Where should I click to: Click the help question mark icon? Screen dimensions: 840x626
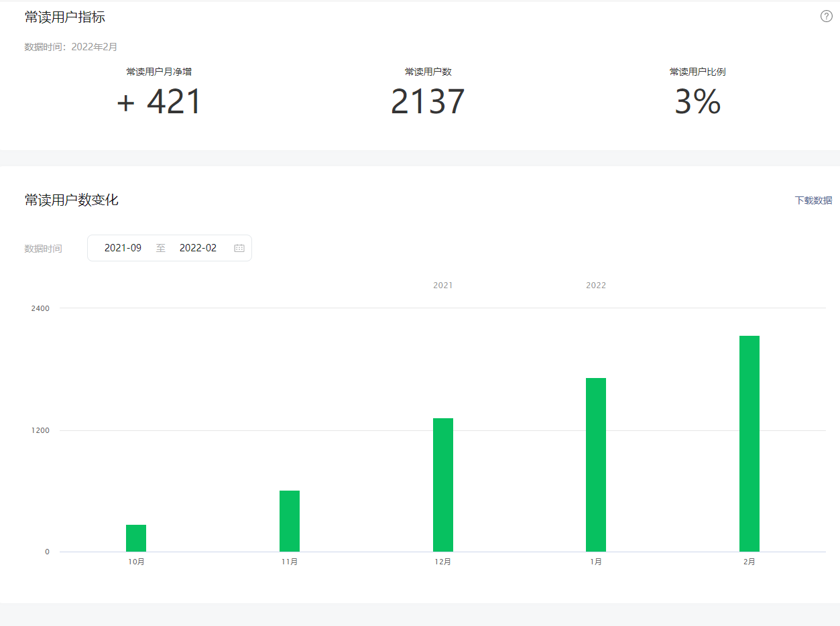[x=826, y=17]
